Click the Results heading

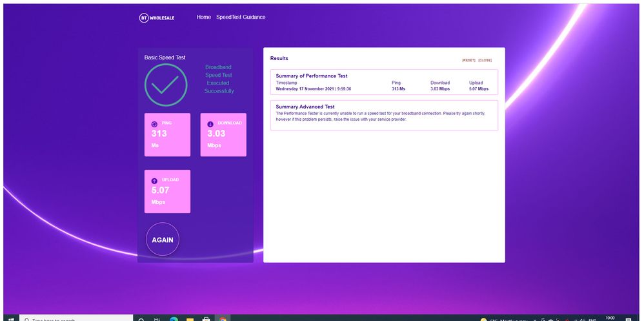click(279, 58)
